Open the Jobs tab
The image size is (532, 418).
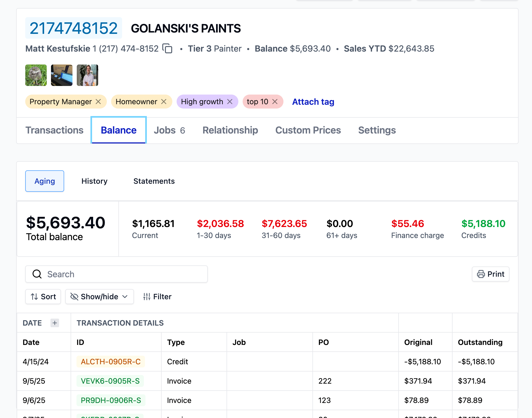click(169, 130)
